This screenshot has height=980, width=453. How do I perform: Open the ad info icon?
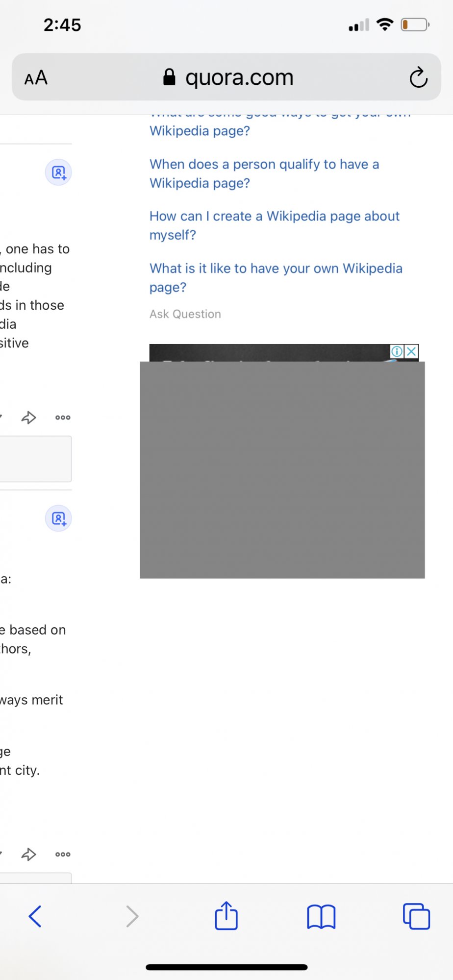pyautogui.click(x=397, y=351)
